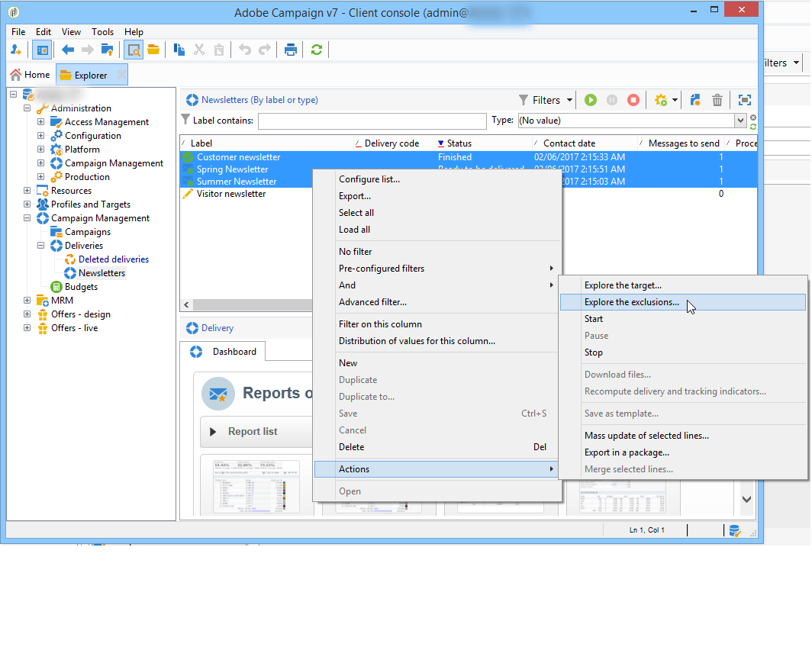Open the gear actions dropdown arrow
This screenshot has height=647, width=812.
tap(675, 101)
